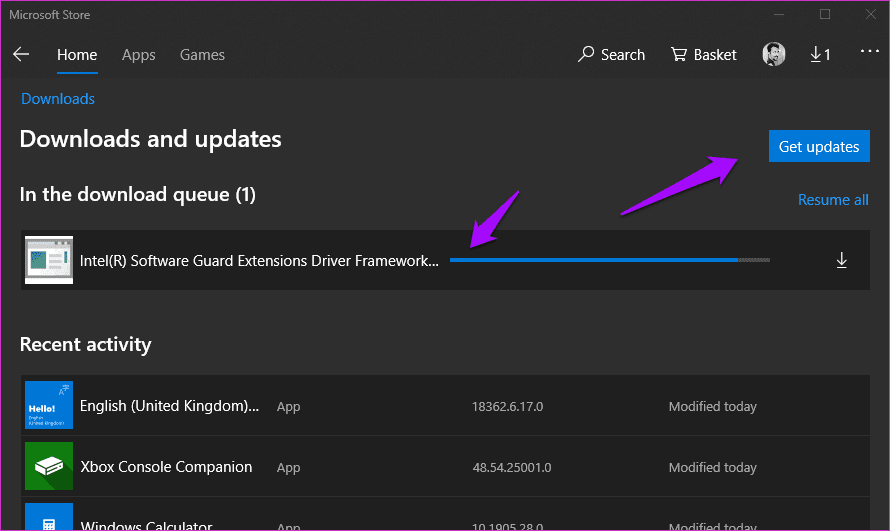Resume download of Intel Software Guard Extensions
The width and height of the screenshot is (890, 531).
coord(842,260)
